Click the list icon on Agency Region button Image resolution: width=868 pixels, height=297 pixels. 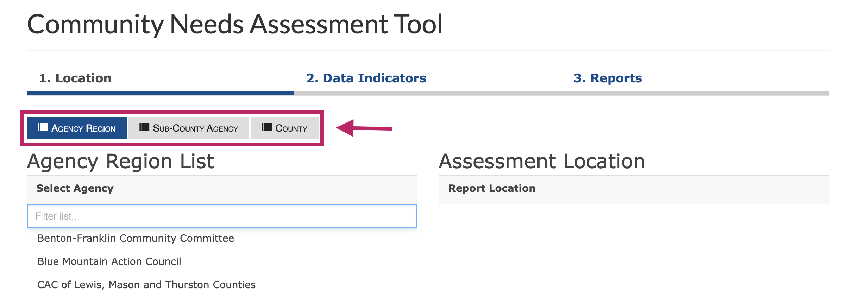click(x=43, y=127)
